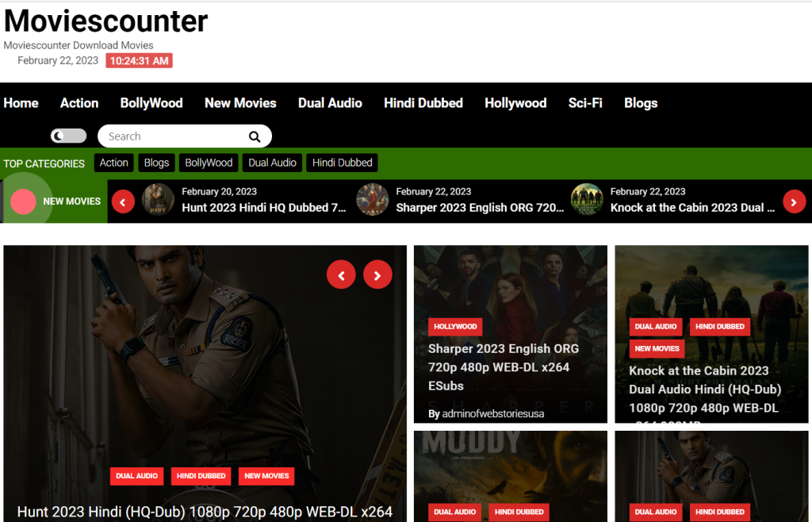Viewport: 812px width, 522px height.
Task: Open Sci-Fi navigation item
Action: coord(585,103)
